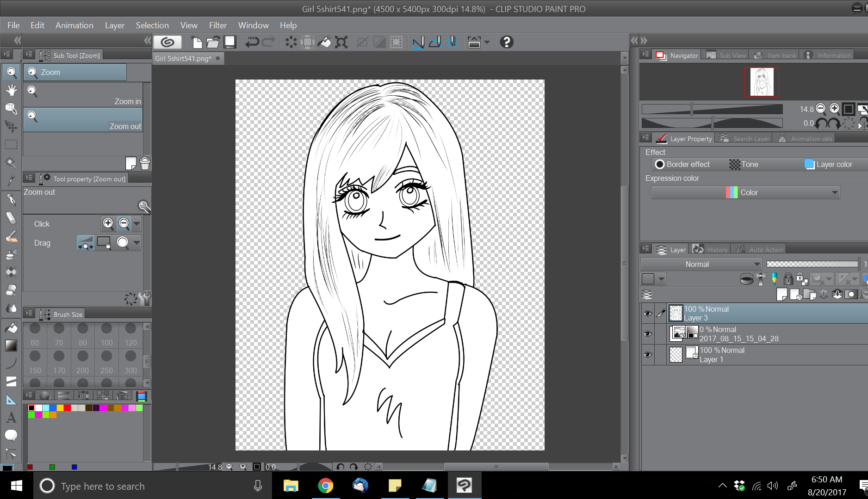Select the rectangular Selection area tool
The height and width of the screenshot is (499, 868).
pyautogui.click(x=11, y=144)
